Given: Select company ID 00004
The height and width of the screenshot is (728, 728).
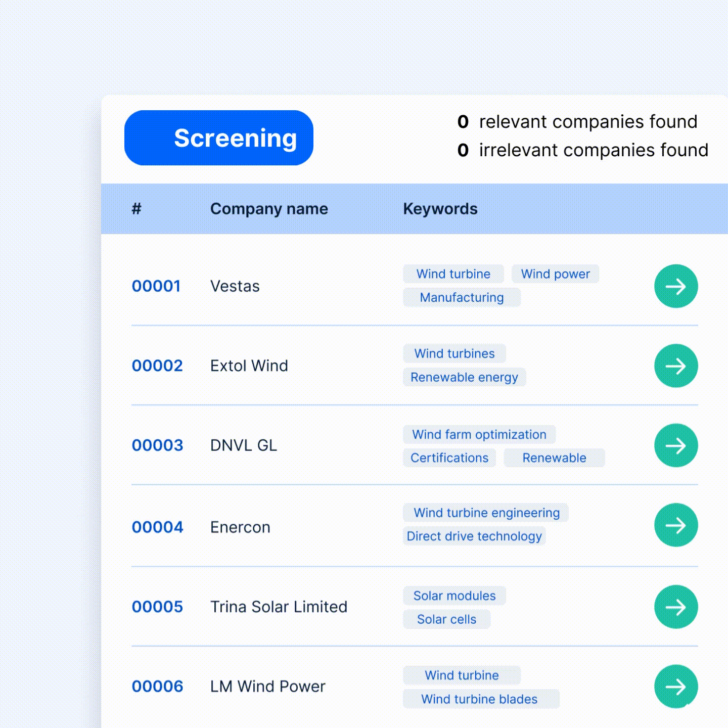Looking at the screenshot, I should (157, 527).
